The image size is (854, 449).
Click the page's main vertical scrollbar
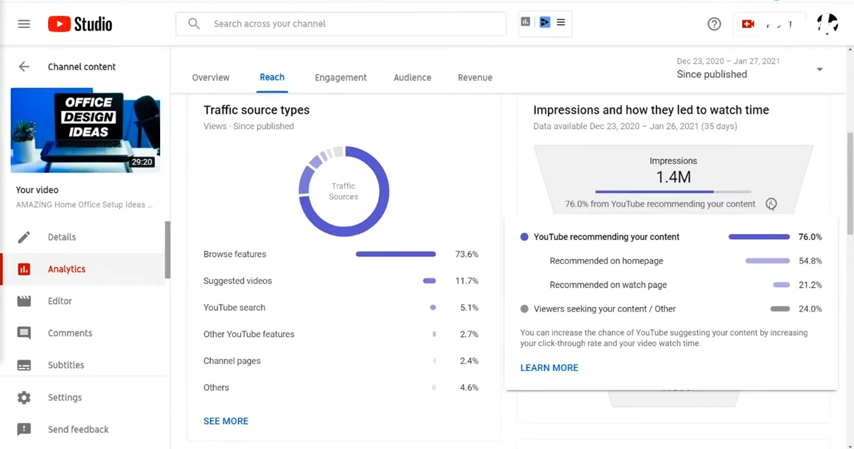(x=850, y=183)
